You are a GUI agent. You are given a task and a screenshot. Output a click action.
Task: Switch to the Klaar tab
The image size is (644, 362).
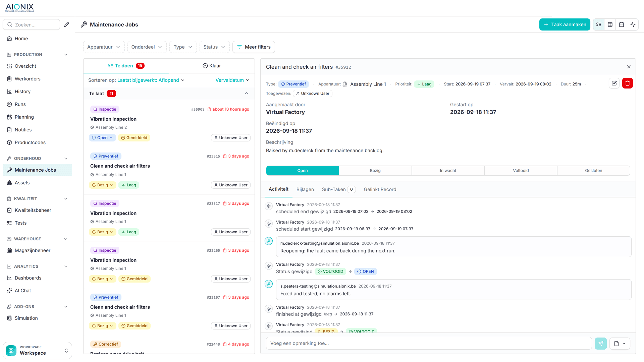coord(212,66)
